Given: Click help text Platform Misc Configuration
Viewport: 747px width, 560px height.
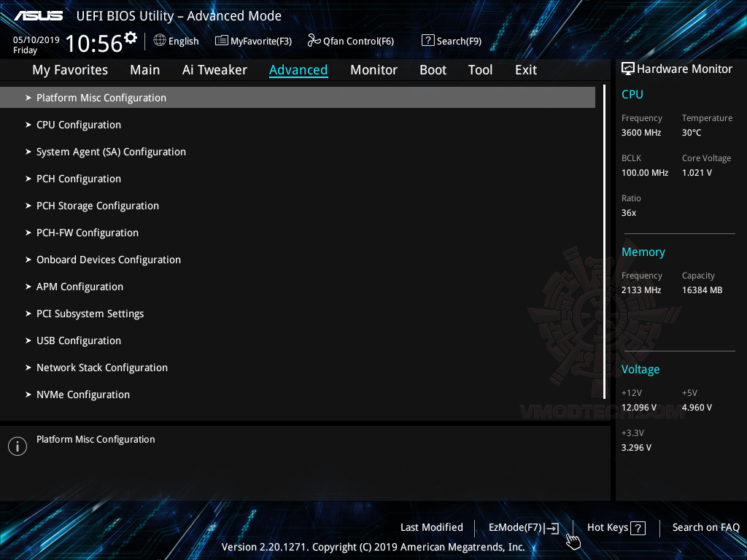Looking at the screenshot, I should click(96, 440).
